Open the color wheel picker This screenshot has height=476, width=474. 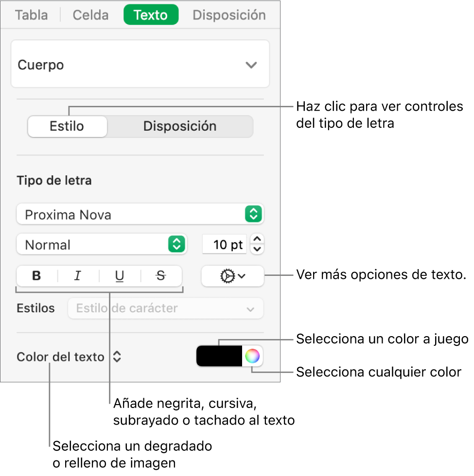[x=252, y=356]
